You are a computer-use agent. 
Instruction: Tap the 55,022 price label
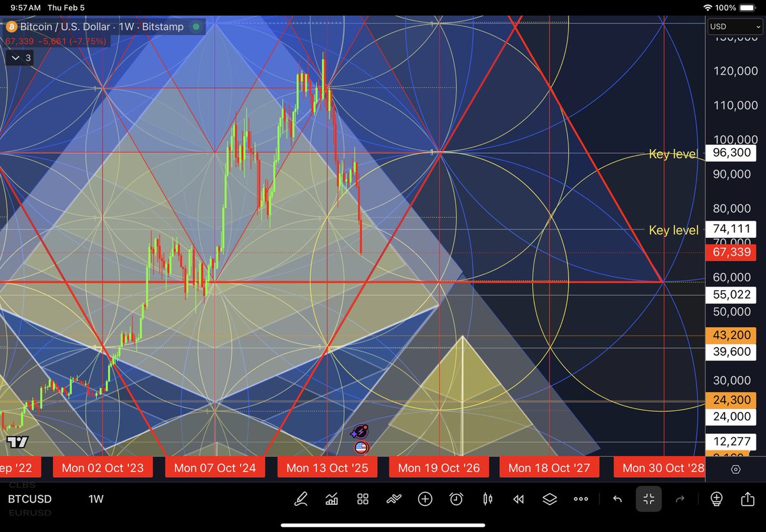click(x=731, y=295)
